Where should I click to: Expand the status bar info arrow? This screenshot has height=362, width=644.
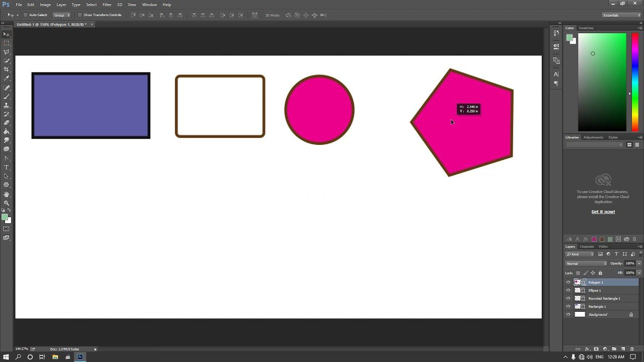pos(95,349)
